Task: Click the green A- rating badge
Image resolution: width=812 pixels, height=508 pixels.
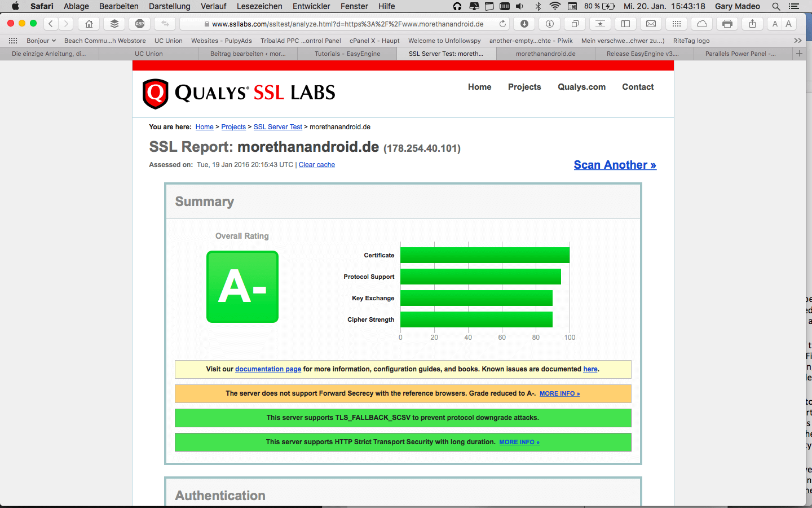Action: (x=242, y=287)
